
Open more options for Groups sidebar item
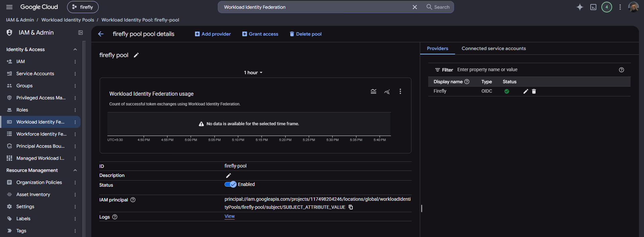[x=75, y=86]
